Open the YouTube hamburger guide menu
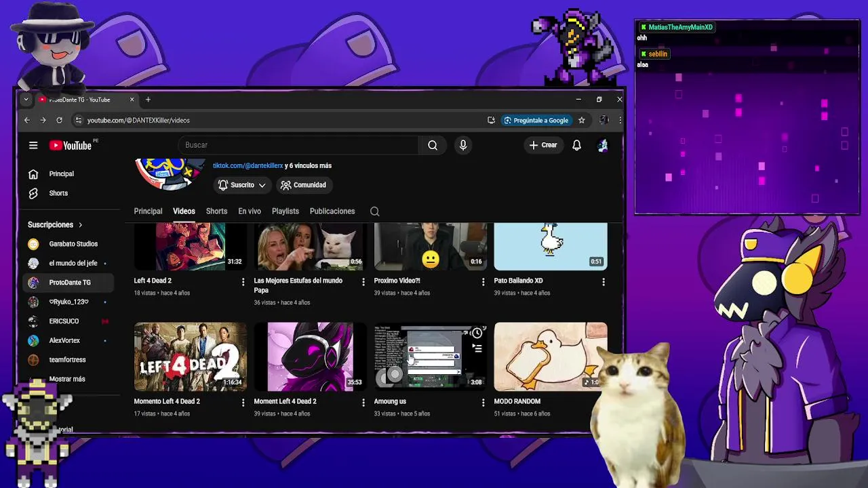The height and width of the screenshot is (488, 868). pyautogui.click(x=33, y=145)
